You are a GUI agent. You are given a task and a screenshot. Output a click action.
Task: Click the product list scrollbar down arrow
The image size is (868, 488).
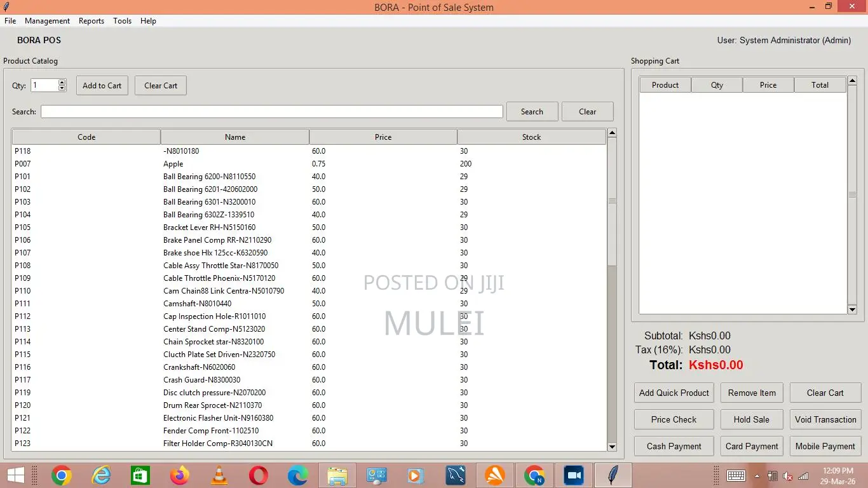(612, 447)
